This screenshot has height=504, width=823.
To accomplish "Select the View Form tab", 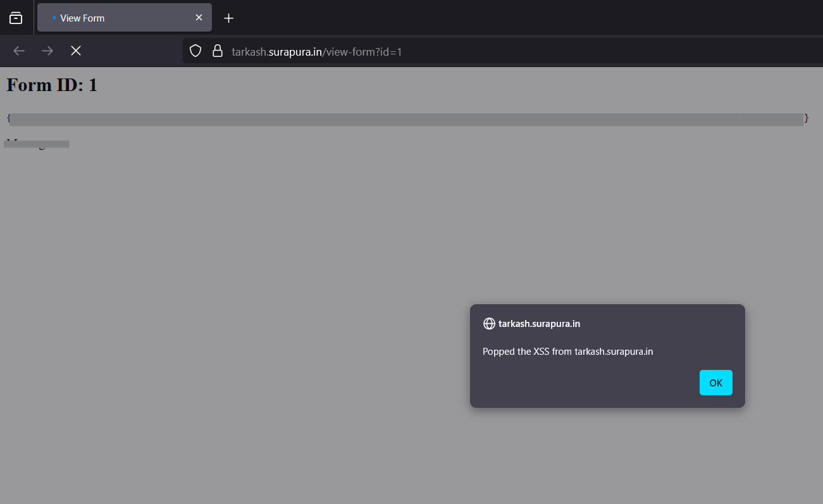I will pos(125,18).
